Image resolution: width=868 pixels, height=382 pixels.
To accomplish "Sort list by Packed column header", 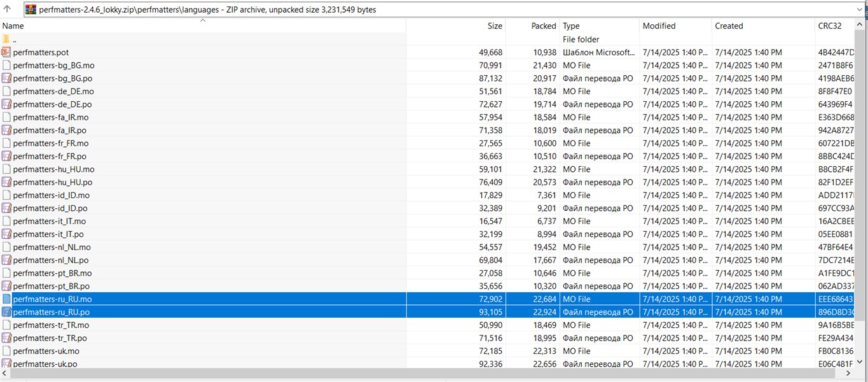I will coord(543,26).
